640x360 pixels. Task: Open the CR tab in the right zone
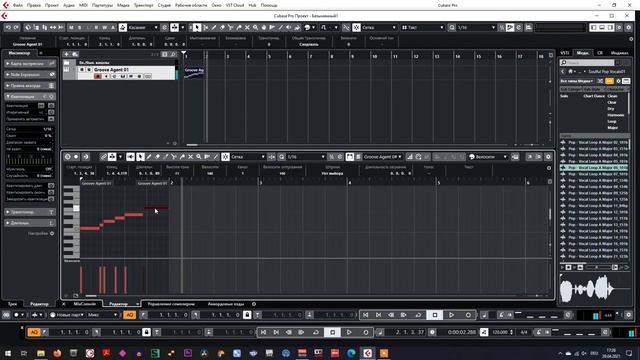(x=600, y=53)
